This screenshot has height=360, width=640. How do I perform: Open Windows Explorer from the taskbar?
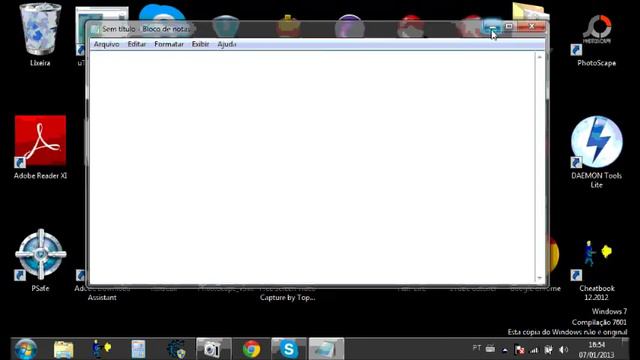(x=63, y=349)
